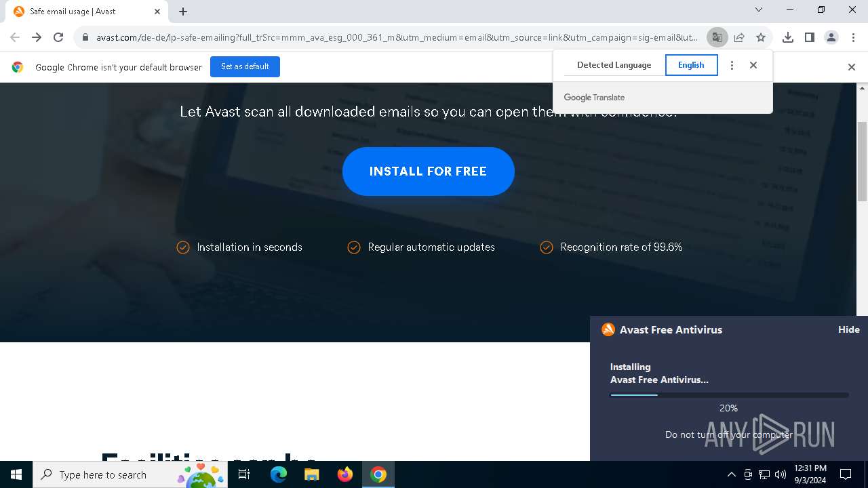Click the address bar URL

397,37
